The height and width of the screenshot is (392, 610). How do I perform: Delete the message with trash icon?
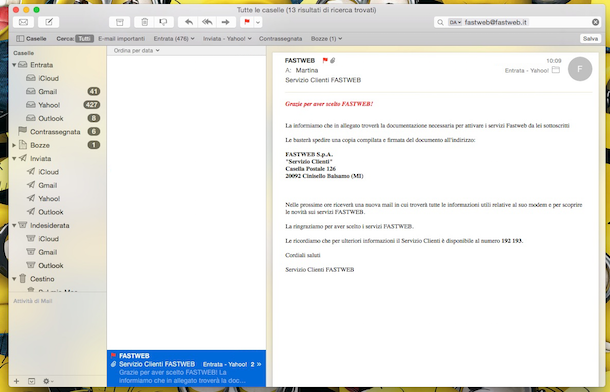pyautogui.click(x=144, y=22)
